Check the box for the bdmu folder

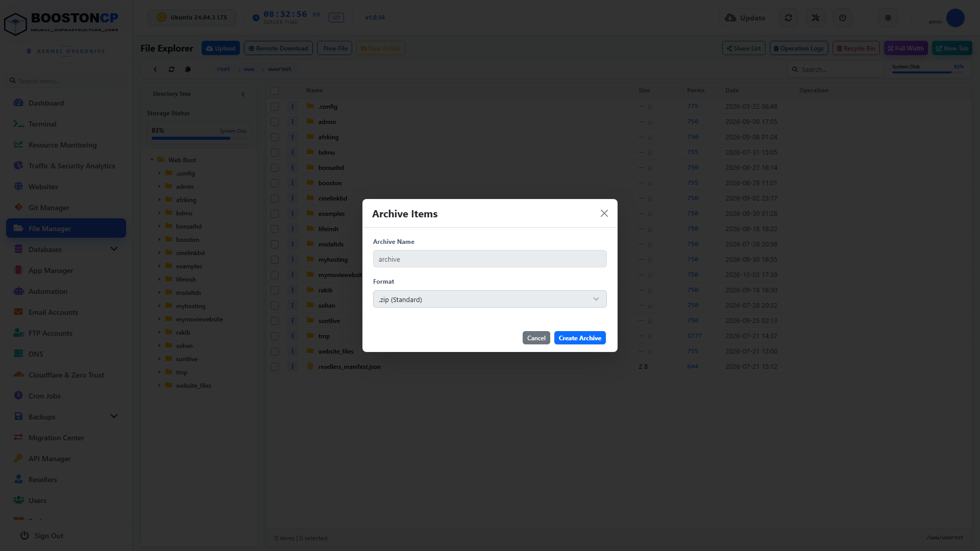tap(275, 153)
